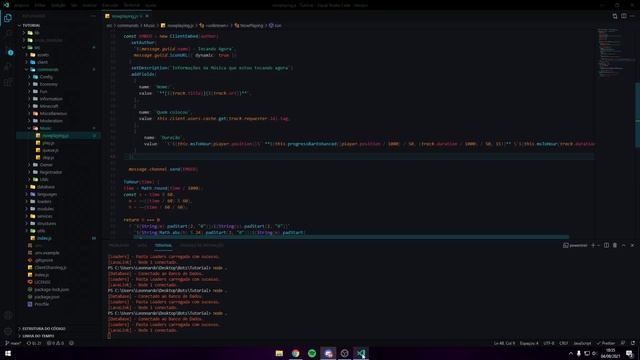Open the Arquivo menu
This screenshot has height=360, width=640.
click(22, 5)
